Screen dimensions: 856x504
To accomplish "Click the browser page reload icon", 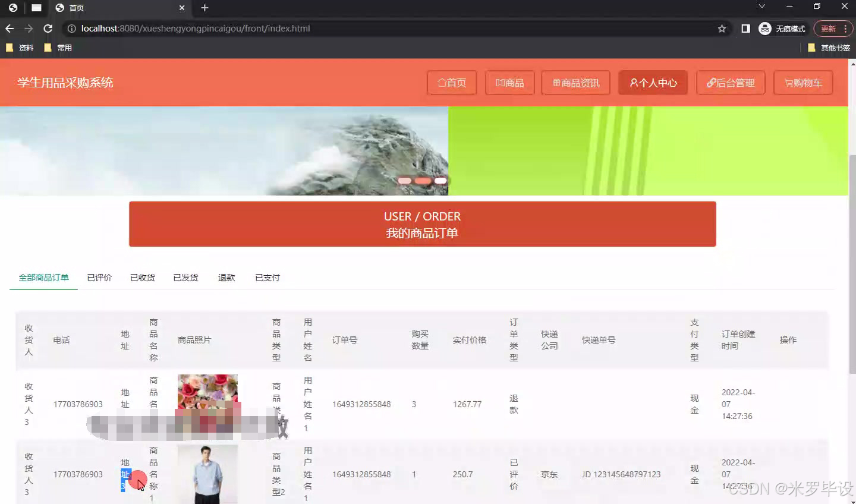I will point(48,28).
